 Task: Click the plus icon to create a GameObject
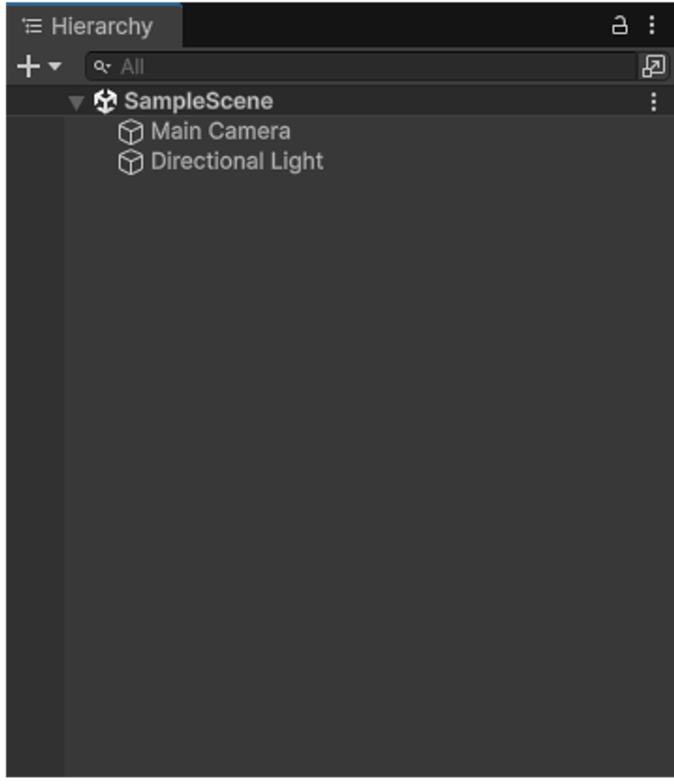point(28,67)
